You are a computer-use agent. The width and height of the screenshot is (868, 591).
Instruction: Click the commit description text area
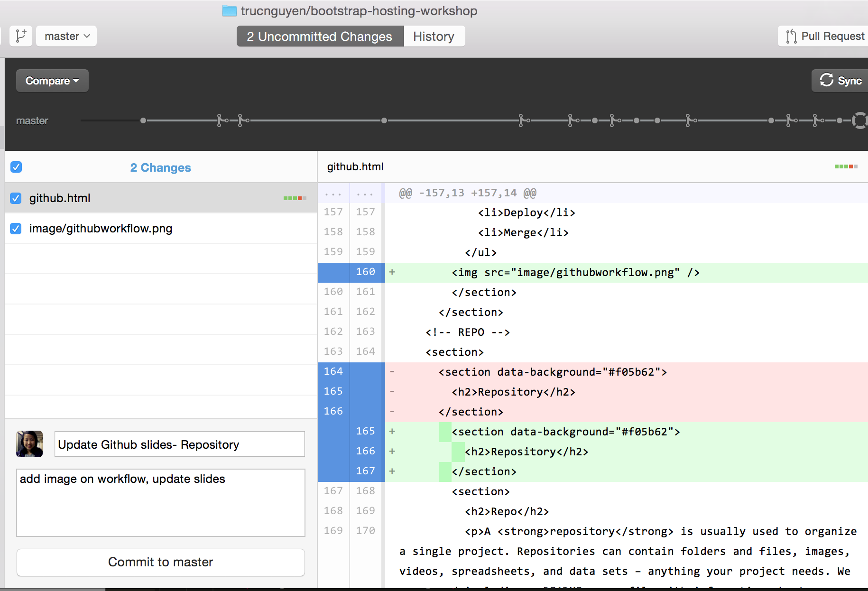coord(160,503)
